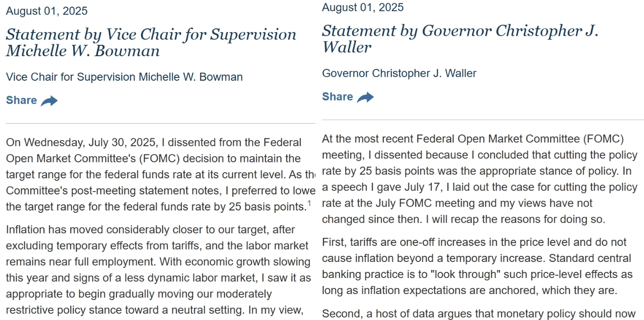Click the title "Statement by Vice Chair for Supervision"
The width and height of the screenshot is (644, 320).
point(151,34)
